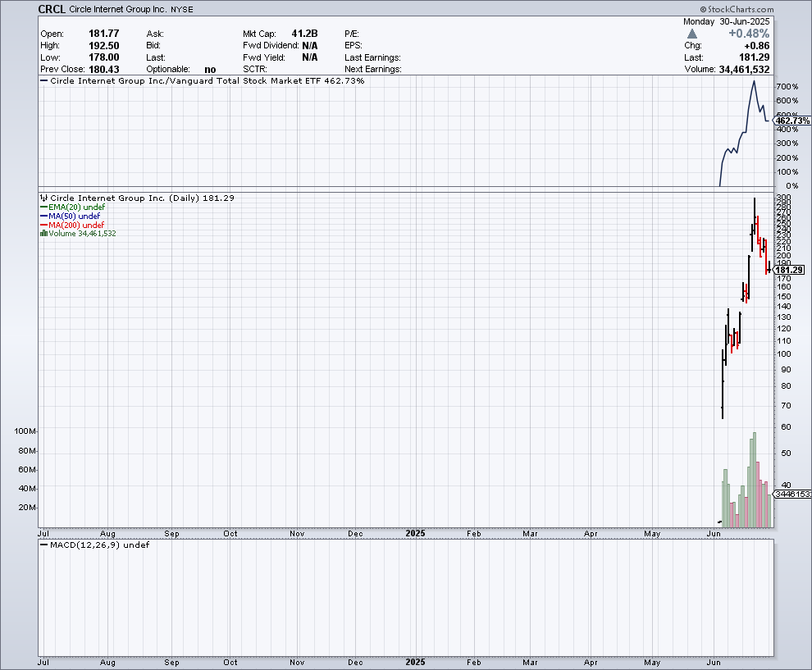Click the High value 192.50

pos(103,46)
